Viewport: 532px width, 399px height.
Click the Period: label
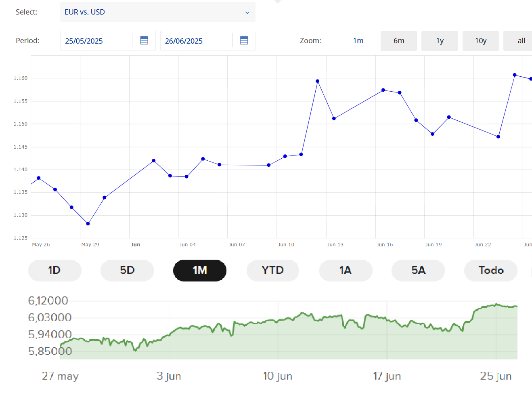coord(27,41)
